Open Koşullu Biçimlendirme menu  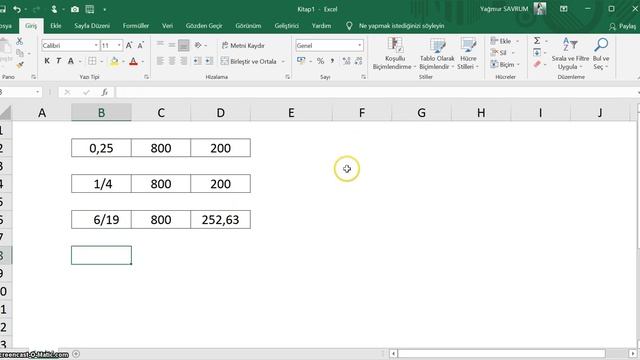(394, 53)
